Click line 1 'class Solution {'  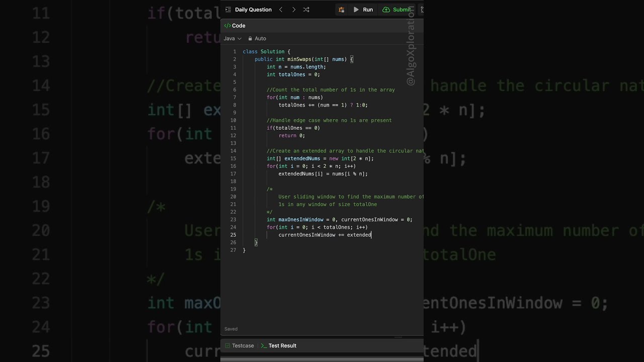267,51
